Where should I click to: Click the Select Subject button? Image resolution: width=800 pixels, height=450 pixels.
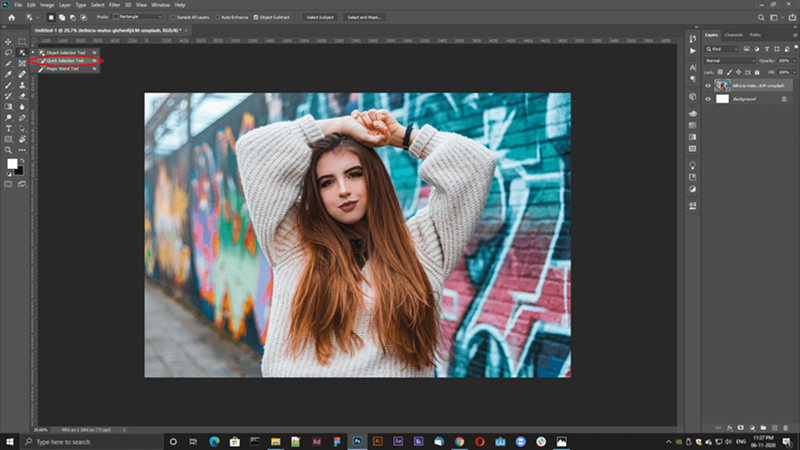[x=320, y=17]
